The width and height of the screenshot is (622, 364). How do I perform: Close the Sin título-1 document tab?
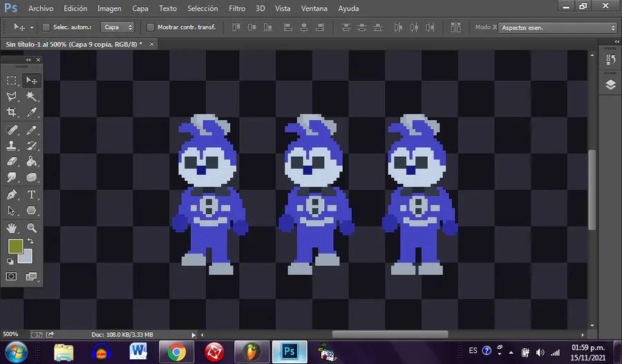coord(151,44)
